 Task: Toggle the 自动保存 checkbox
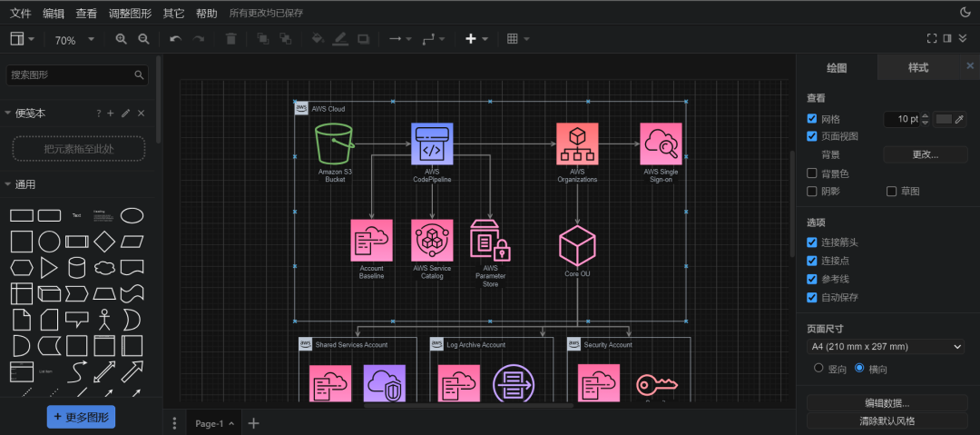point(812,297)
